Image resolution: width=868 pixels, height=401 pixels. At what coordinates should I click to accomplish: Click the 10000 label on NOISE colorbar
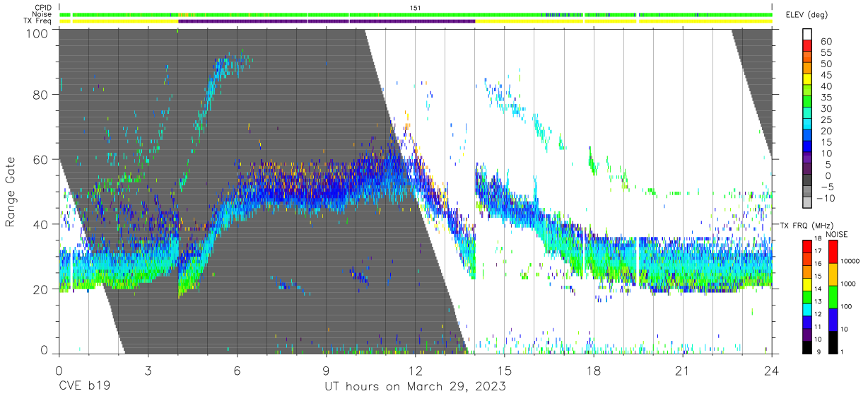[850, 262]
